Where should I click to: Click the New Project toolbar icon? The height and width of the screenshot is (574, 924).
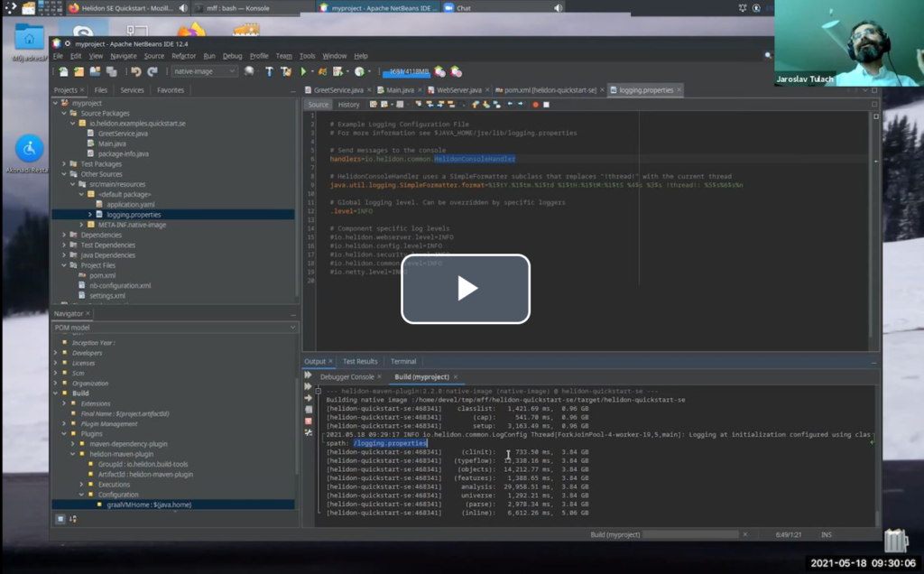pos(79,71)
